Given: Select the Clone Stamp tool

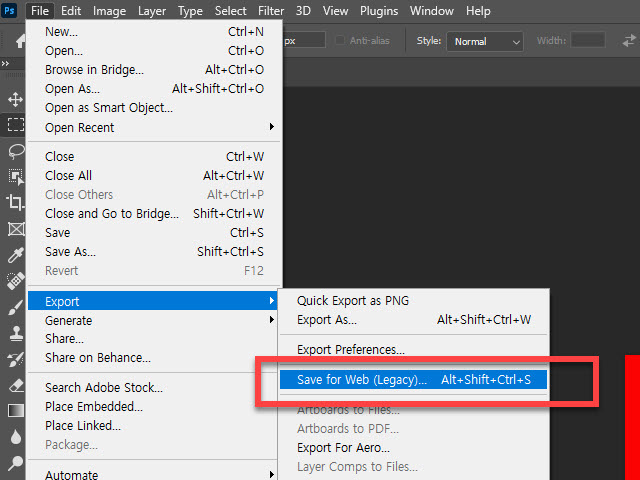Looking at the screenshot, I should pyautogui.click(x=16, y=333).
